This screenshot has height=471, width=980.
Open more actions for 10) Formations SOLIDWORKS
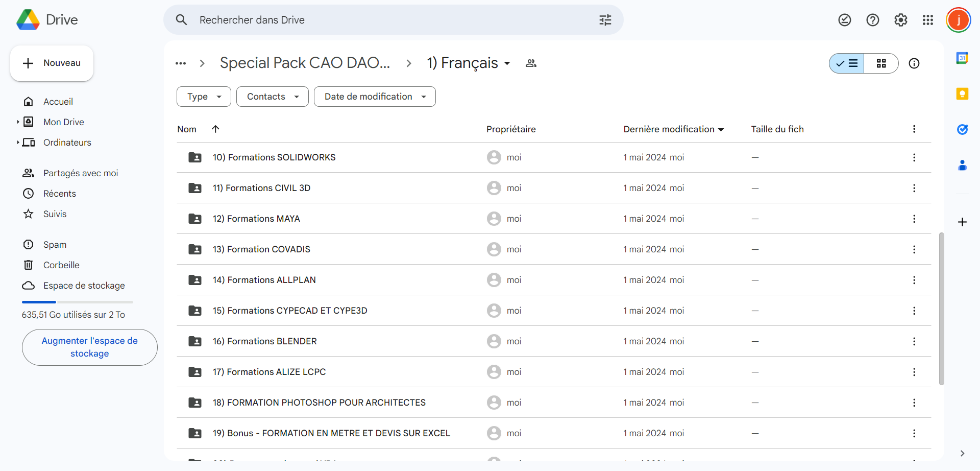[914, 157]
